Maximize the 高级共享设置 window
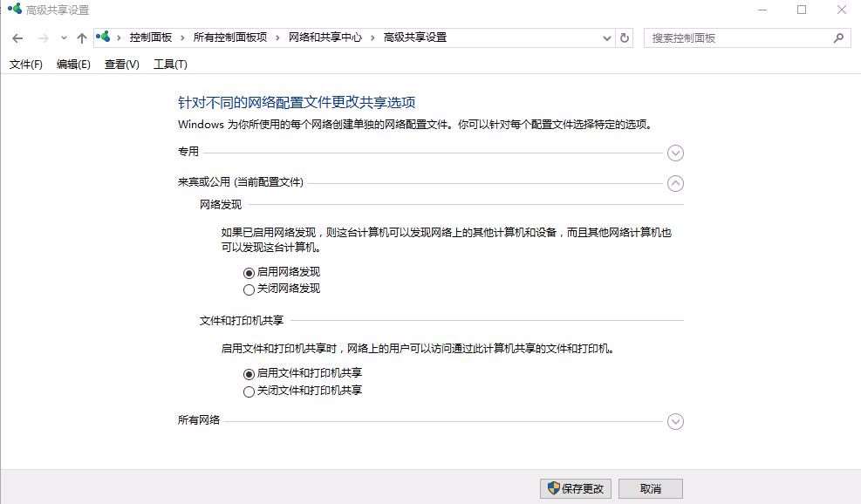The width and height of the screenshot is (861, 504). point(802,10)
